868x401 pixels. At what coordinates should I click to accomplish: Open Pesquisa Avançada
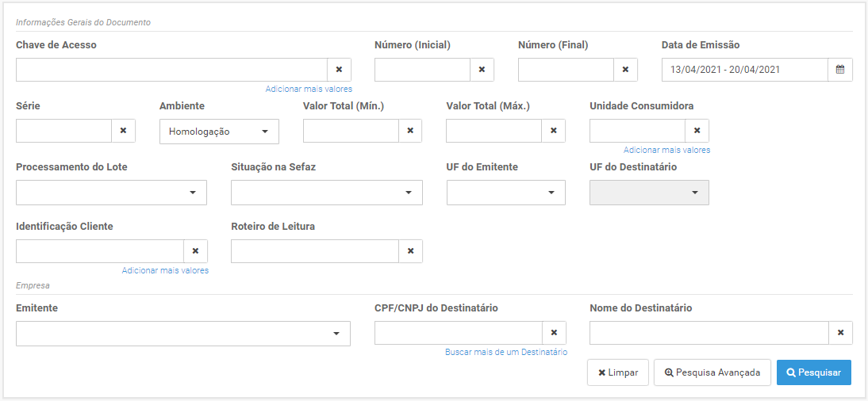tap(712, 372)
